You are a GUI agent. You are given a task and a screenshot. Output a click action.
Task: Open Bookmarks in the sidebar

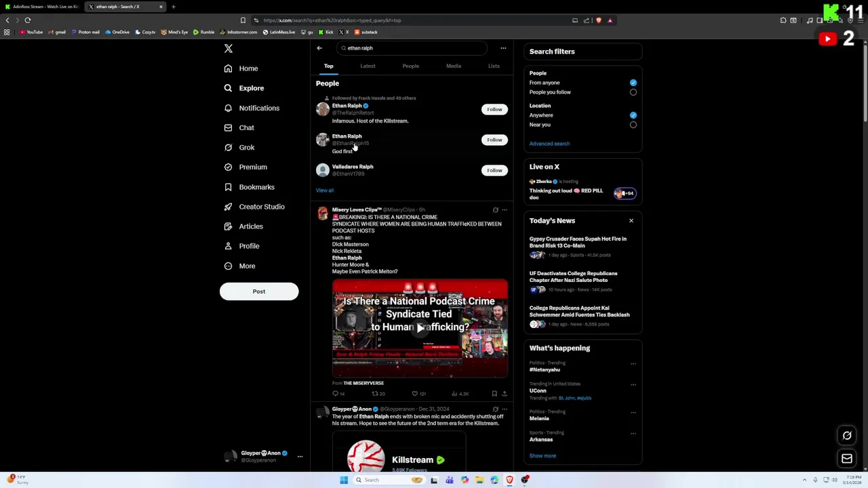[x=249, y=187]
